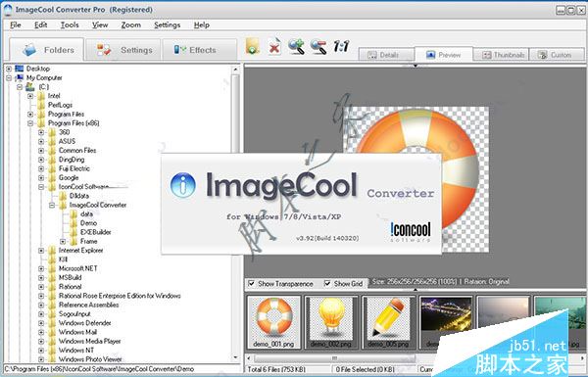Collapse the My Computer tree node

(x=9, y=78)
